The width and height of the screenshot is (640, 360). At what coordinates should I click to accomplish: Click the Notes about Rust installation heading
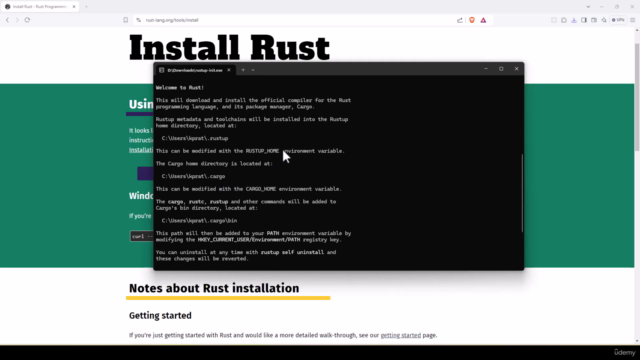(x=214, y=288)
